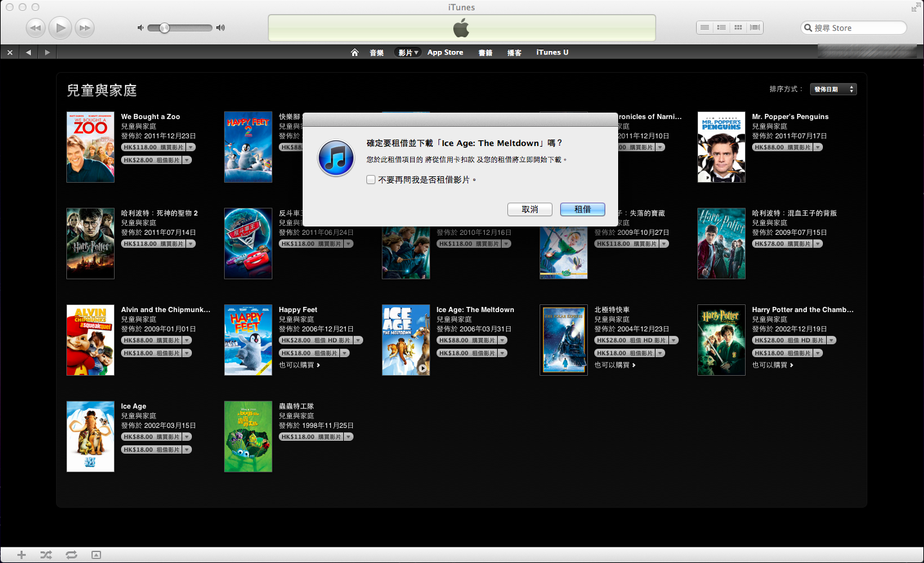This screenshot has height=563, width=924.
Task: Click the 搜尋 Store search field
Action: point(856,28)
